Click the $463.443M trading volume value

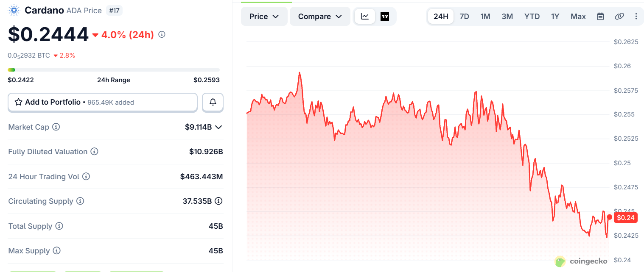[202, 177]
